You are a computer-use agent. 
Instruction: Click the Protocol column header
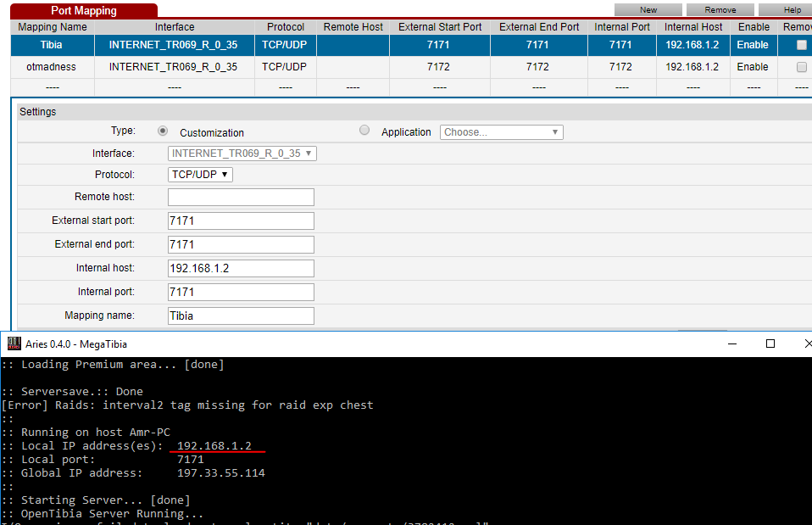point(286,27)
